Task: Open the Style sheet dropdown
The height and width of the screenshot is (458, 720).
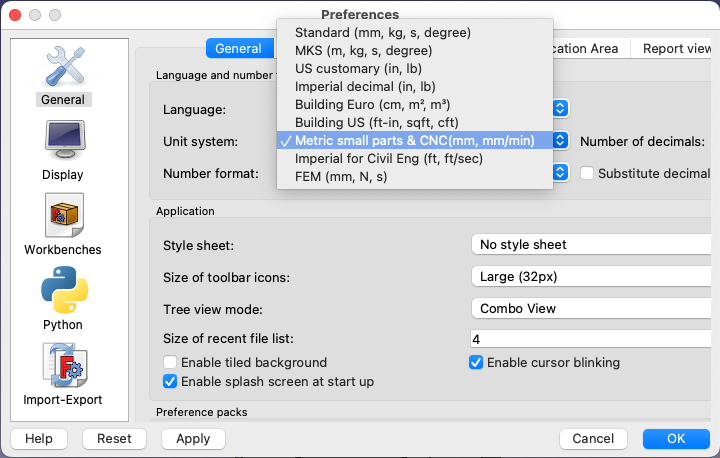Action: click(591, 244)
